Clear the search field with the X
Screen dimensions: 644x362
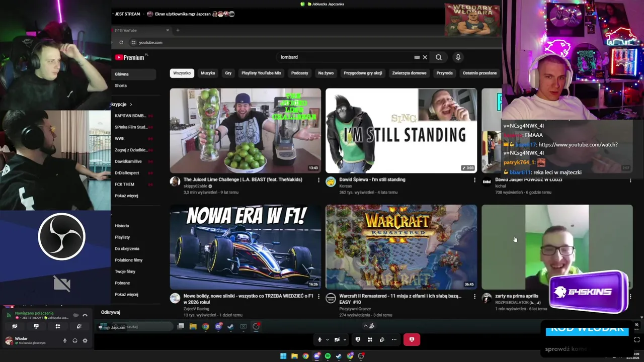click(x=425, y=57)
